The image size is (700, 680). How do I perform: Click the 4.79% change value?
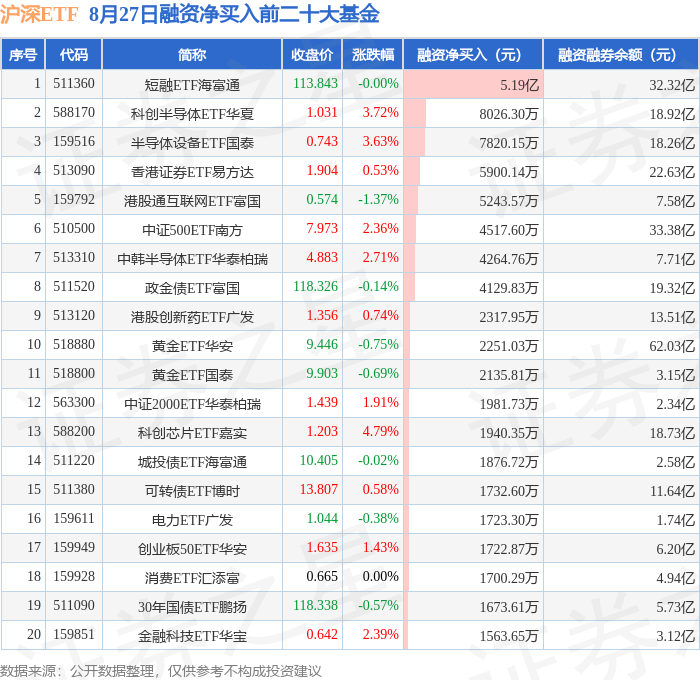coord(380,431)
